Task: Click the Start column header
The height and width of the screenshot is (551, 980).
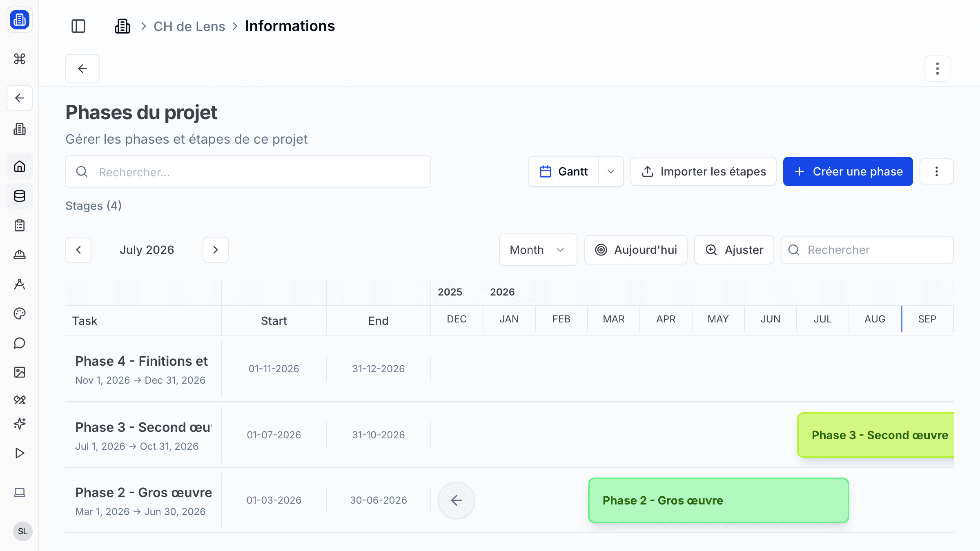Action: (274, 321)
